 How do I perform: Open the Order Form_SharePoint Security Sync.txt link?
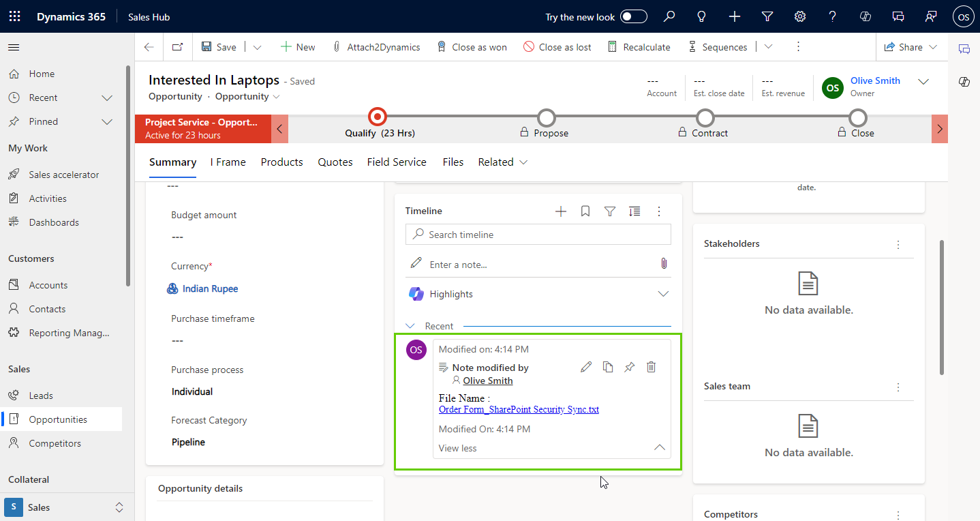coord(519,410)
